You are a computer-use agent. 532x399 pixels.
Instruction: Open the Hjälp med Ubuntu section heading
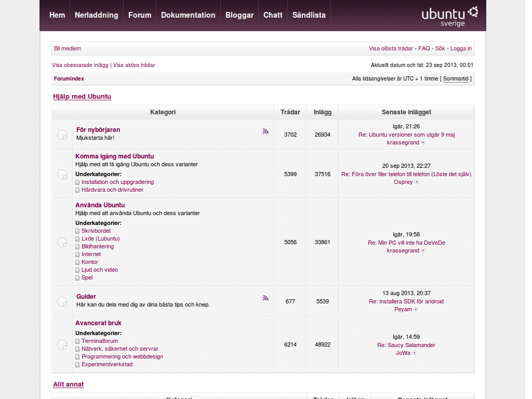pyautogui.click(x=82, y=97)
